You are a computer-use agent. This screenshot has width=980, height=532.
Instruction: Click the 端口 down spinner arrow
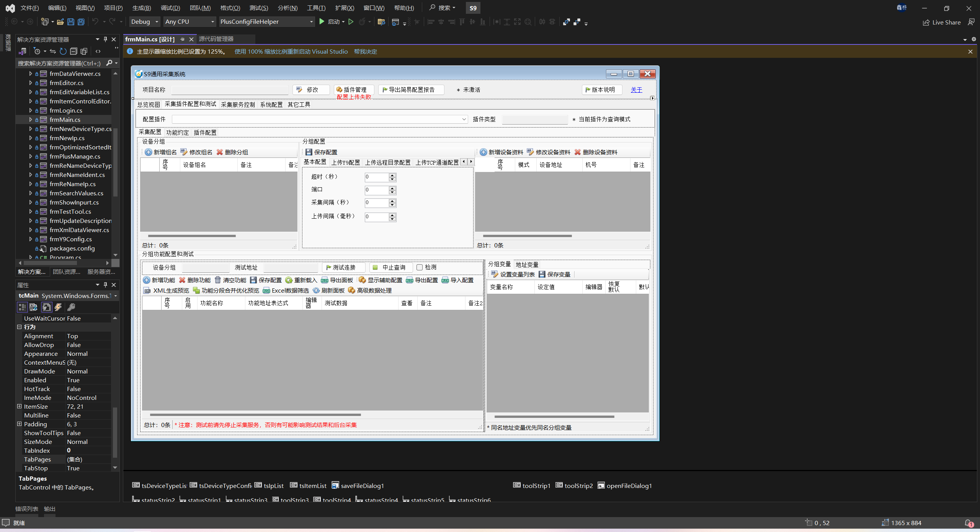click(392, 192)
